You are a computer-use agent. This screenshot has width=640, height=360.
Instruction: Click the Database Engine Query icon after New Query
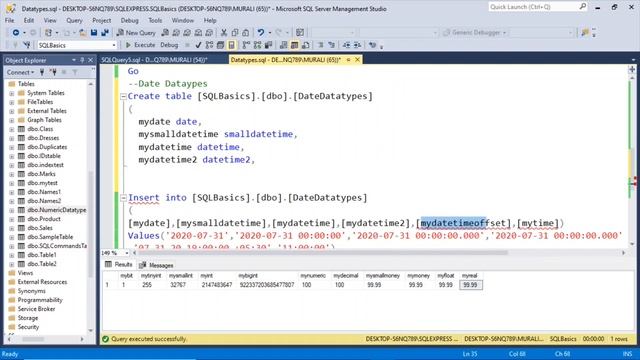tap(165, 33)
